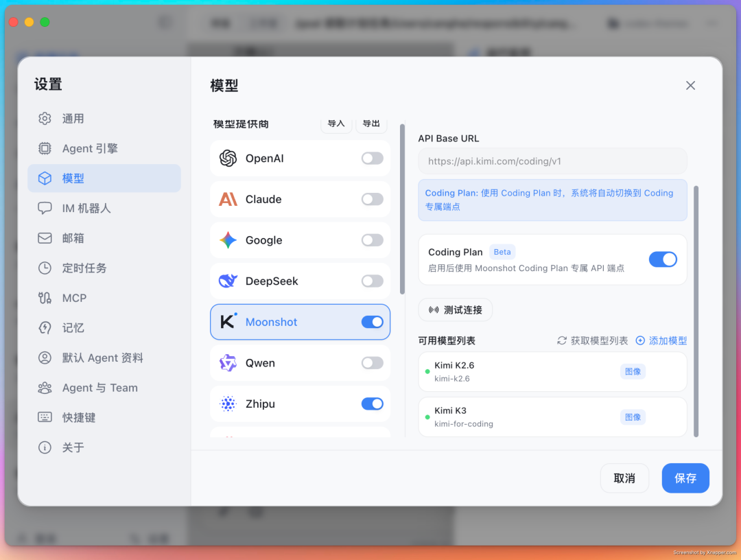The image size is (741, 560).
Task: Open the 通用 settings section
Action: pyautogui.click(x=104, y=119)
